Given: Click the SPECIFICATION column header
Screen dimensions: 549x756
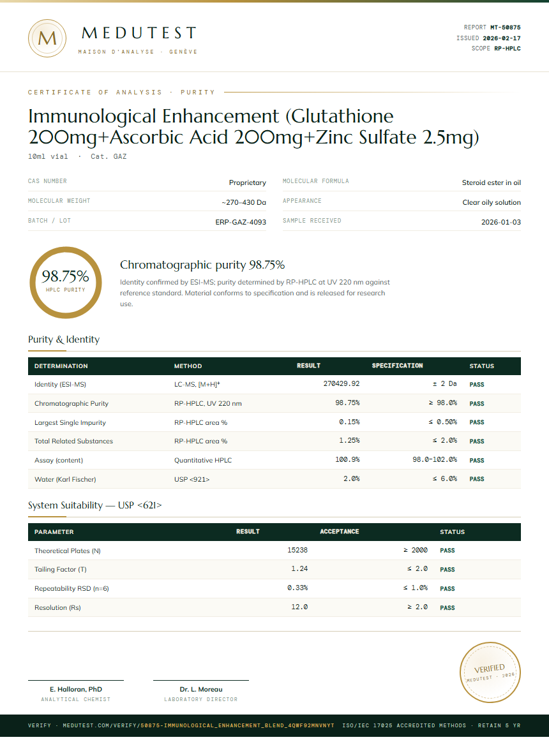Looking at the screenshot, I should click(397, 366).
